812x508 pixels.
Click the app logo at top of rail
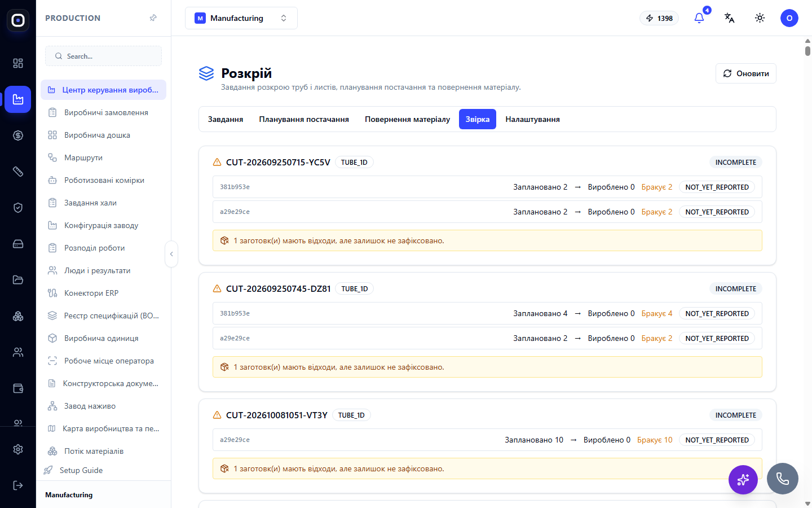(x=18, y=20)
